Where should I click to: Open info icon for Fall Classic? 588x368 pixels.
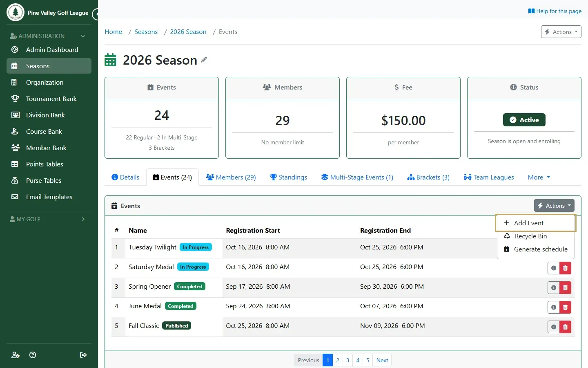tap(554, 327)
